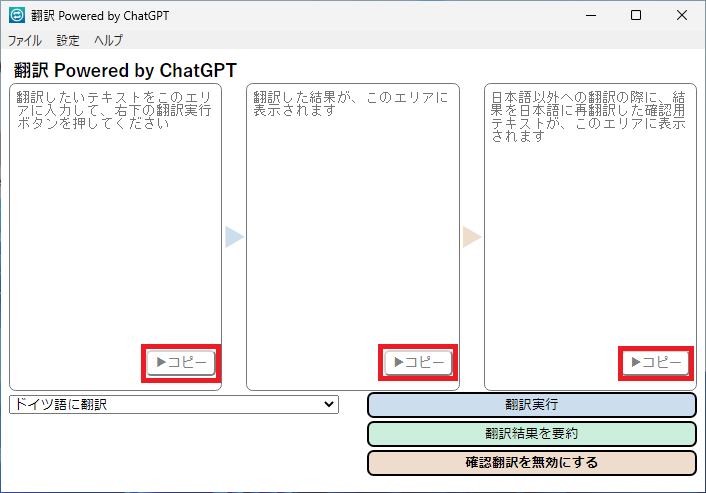The height and width of the screenshot is (493, 706).
Task: Click the translation result text area
Action: (353, 237)
